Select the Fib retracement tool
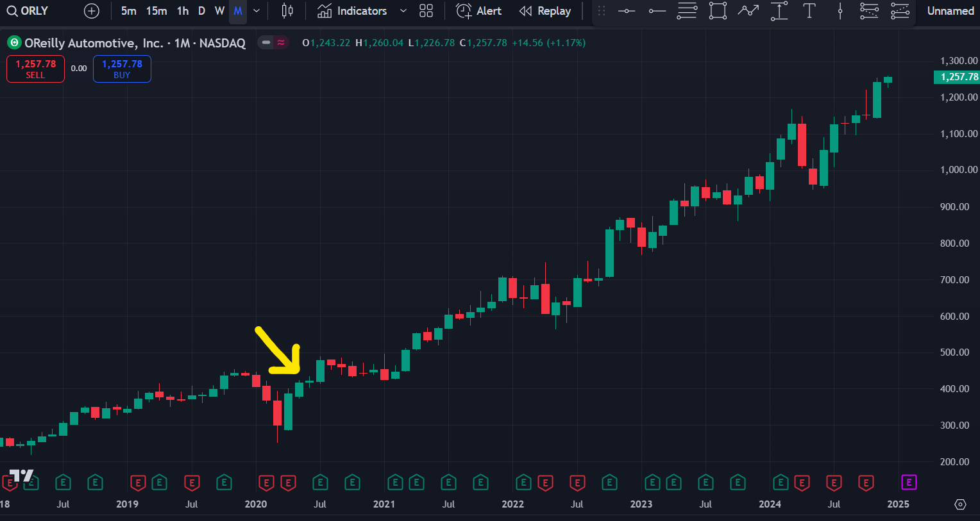 click(687, 11)
